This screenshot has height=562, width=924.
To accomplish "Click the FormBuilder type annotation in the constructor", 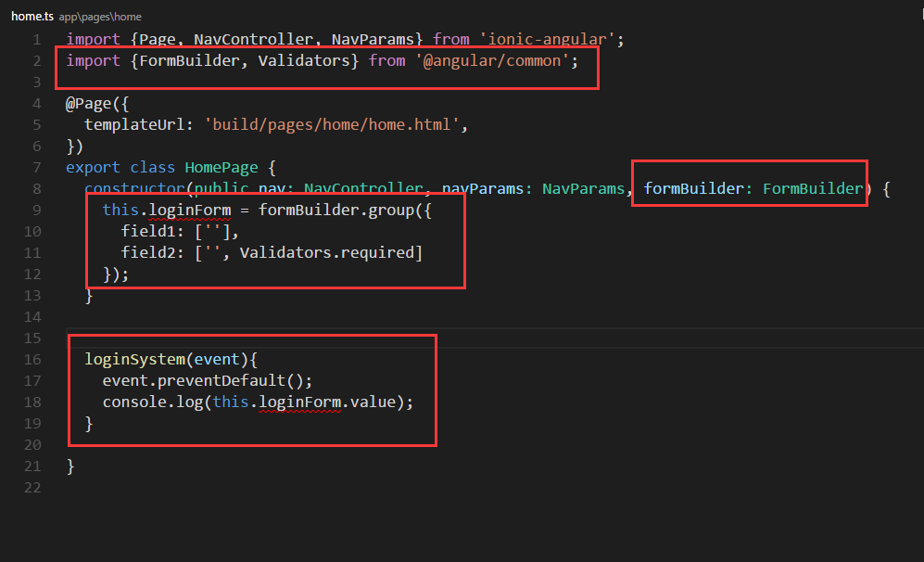I will click(x=813, y=188).
